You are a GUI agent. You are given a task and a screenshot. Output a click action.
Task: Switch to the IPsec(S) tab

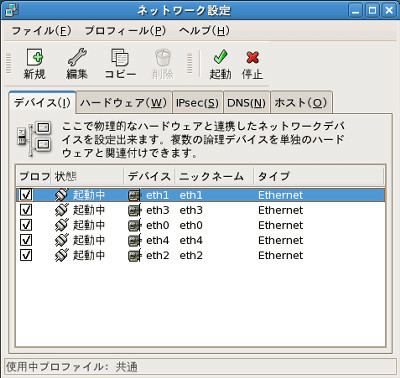click(197, 103)
